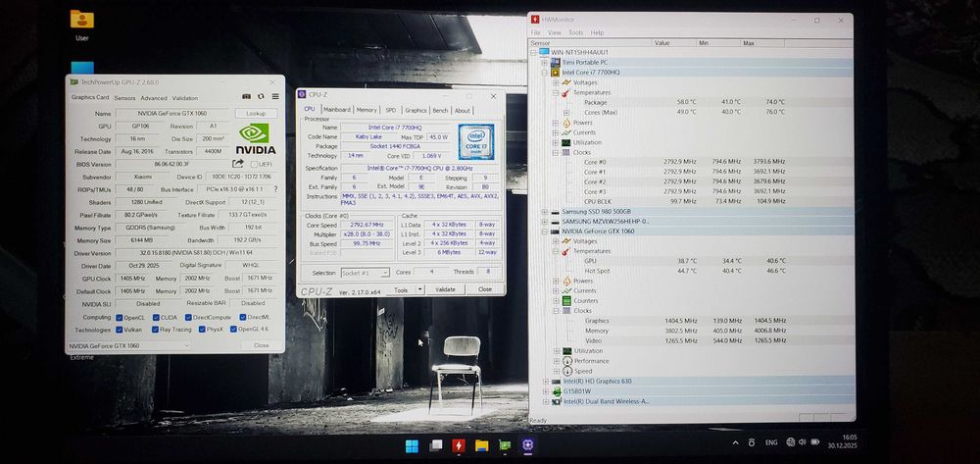980x464 pixels.
Task: Open the Memory tab in CPU-Z
Action: coord(367,110)
